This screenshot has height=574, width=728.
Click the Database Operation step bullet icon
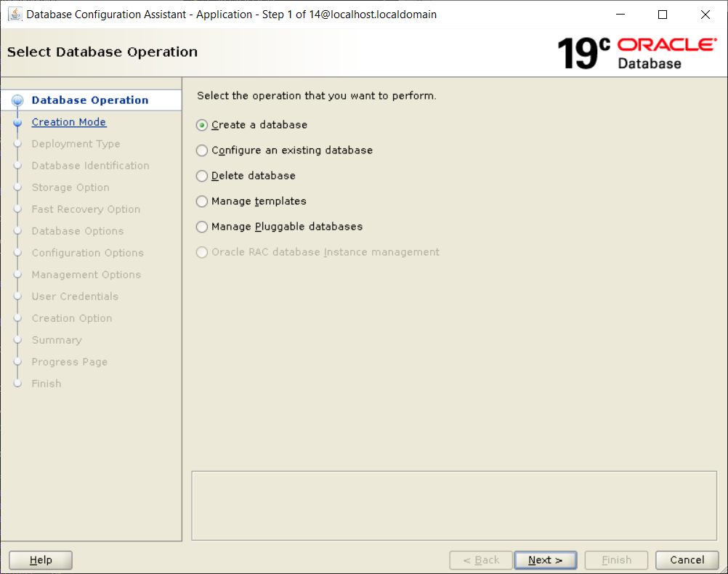18,101
